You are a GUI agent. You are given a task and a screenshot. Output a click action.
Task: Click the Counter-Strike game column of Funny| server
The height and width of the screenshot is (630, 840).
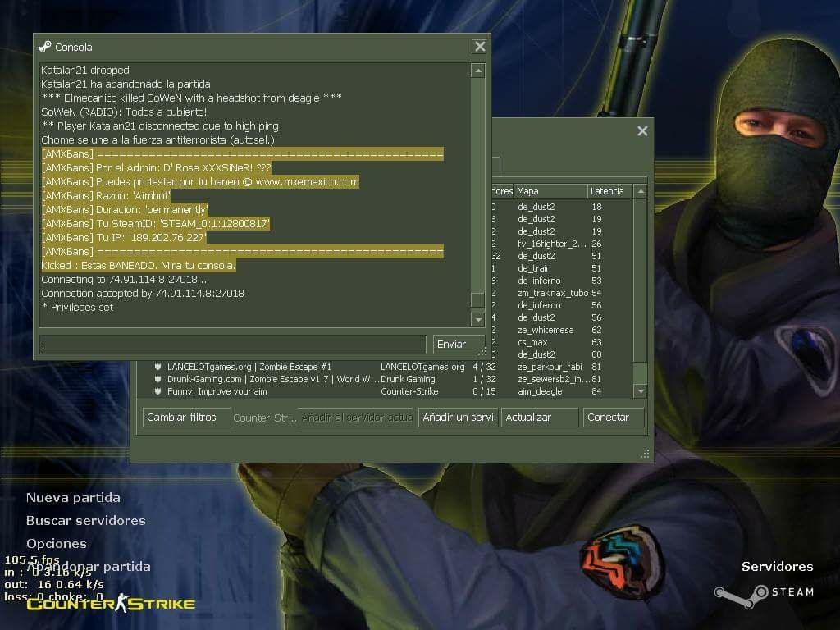[x=409, y=391]
